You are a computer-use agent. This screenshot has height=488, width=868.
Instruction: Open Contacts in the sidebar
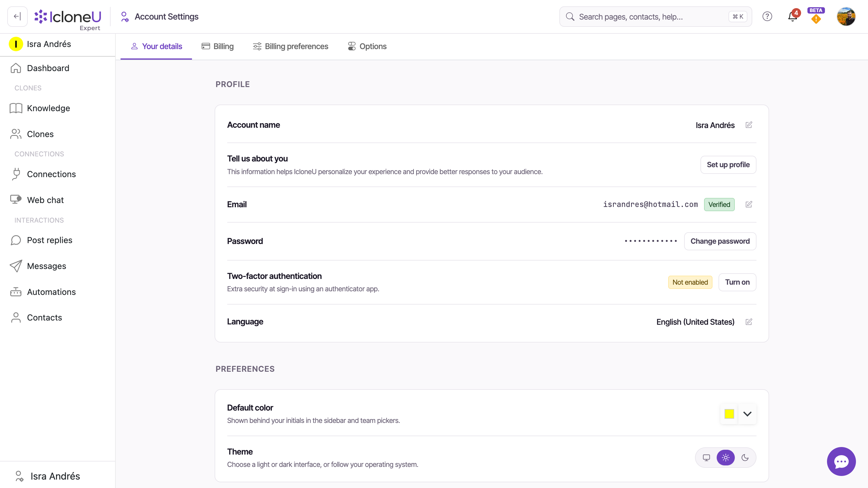(58, 318)
